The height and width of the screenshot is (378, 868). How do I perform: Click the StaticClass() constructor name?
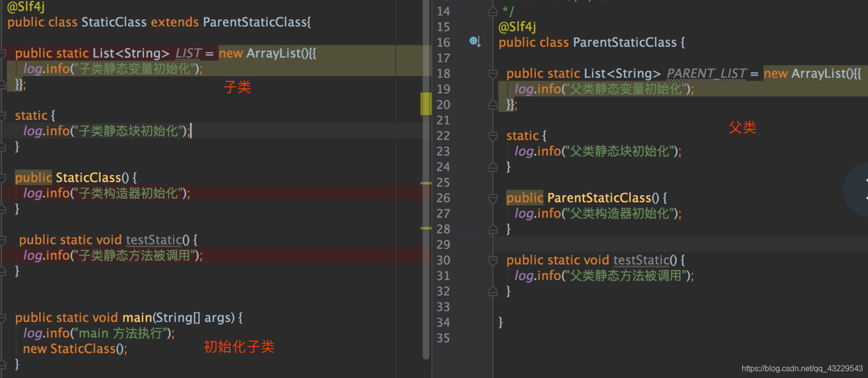coord(88,178)
